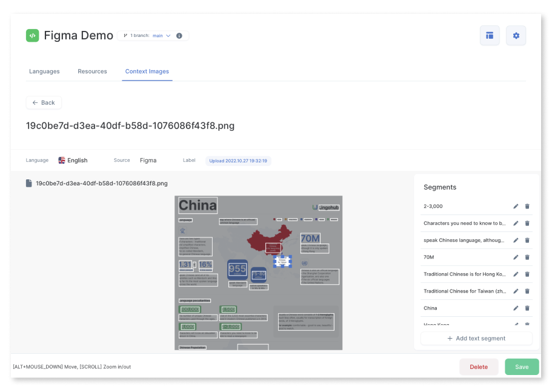Click the Lingohub logo text in image
The image size is (552, 392).
click(x=329, y=208)
